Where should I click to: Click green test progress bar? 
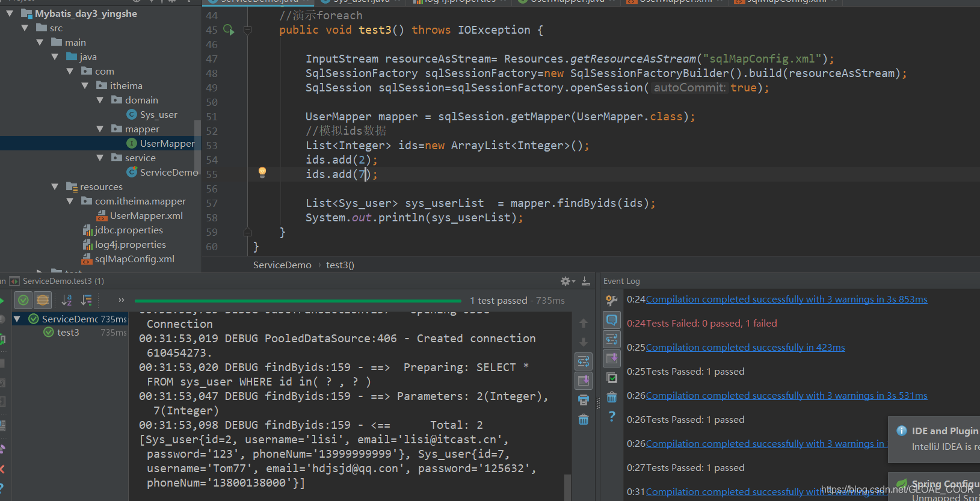click(298, 300)
